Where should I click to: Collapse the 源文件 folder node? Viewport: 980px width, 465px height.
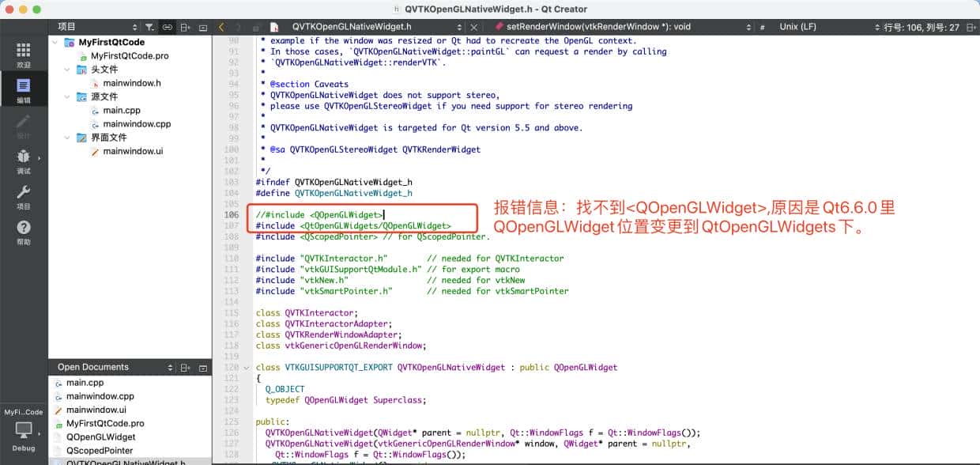[x=67, y=96]
